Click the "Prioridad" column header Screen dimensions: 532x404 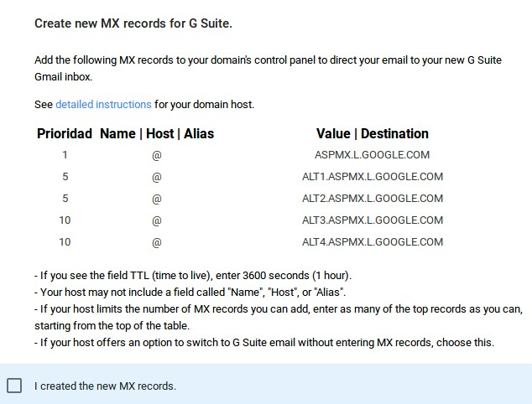(65, 134)
